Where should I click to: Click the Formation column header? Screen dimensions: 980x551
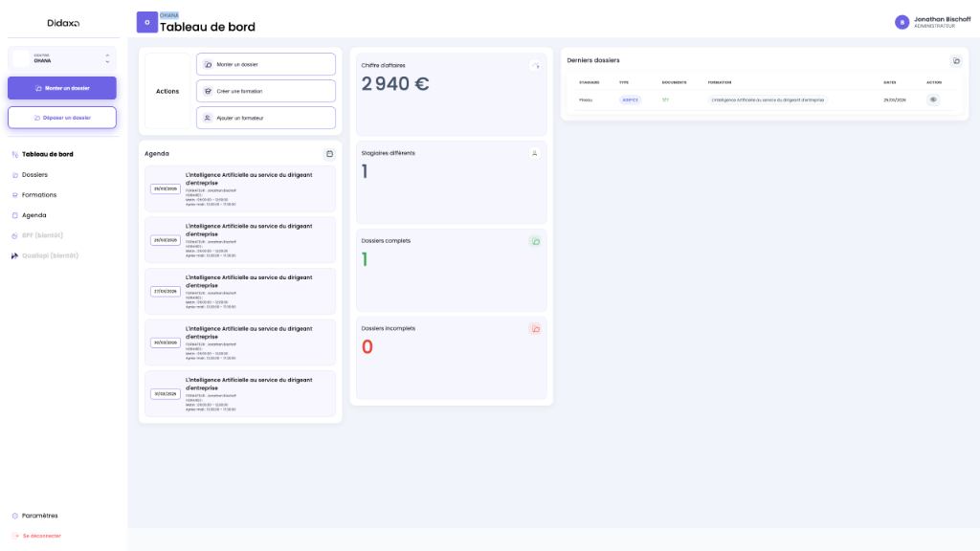coord(720,82)
